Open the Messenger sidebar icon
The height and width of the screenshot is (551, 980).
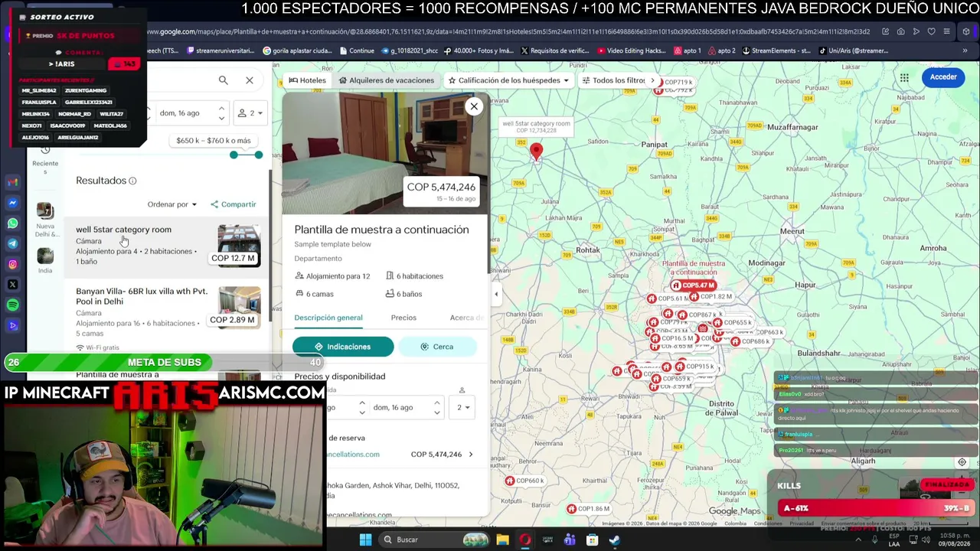tap(12, 203)
